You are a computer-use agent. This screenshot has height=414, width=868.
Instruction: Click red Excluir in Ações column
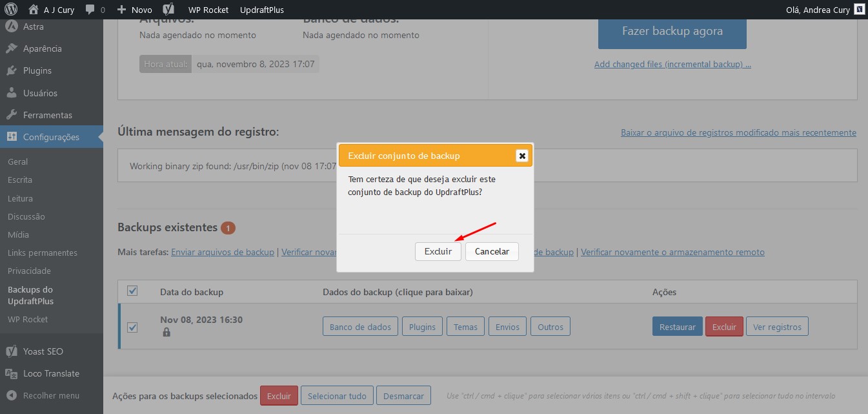tap(724, 327)
